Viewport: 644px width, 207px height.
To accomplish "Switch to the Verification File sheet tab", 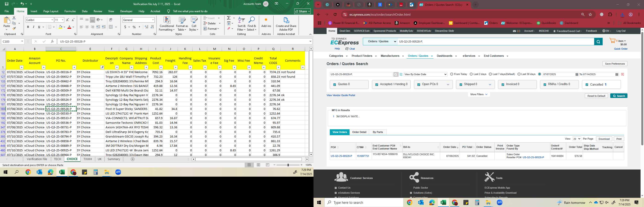I will [x=37, y=159].
